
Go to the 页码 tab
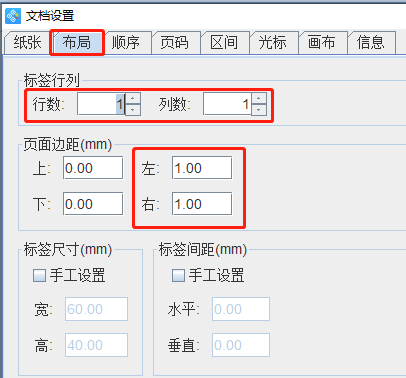(x=175, y=43)
